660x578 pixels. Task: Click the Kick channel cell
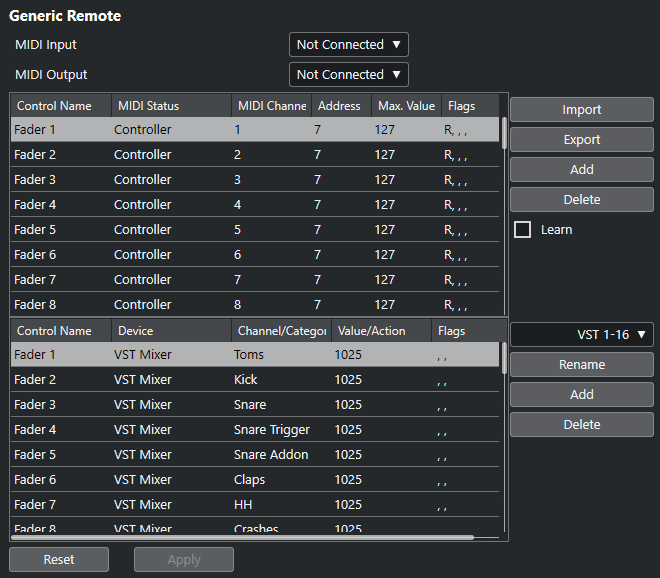pyautogui.click(x=245, y=379)
